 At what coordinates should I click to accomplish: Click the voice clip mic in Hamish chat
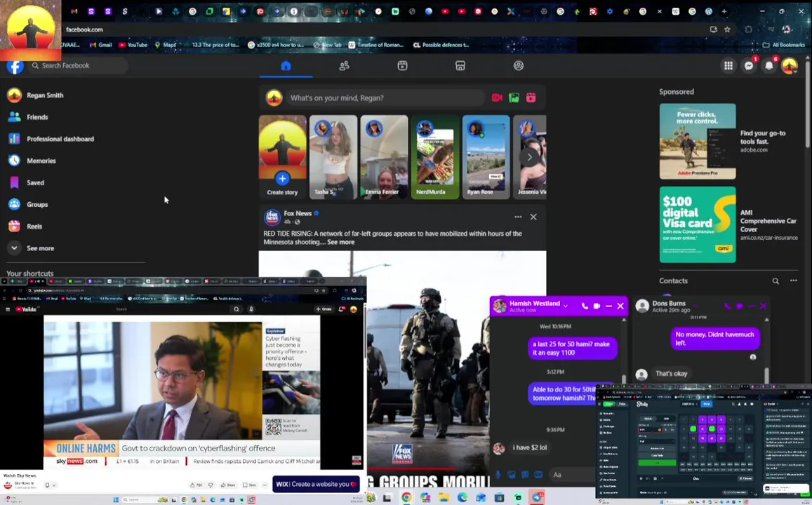click(498, 474)
